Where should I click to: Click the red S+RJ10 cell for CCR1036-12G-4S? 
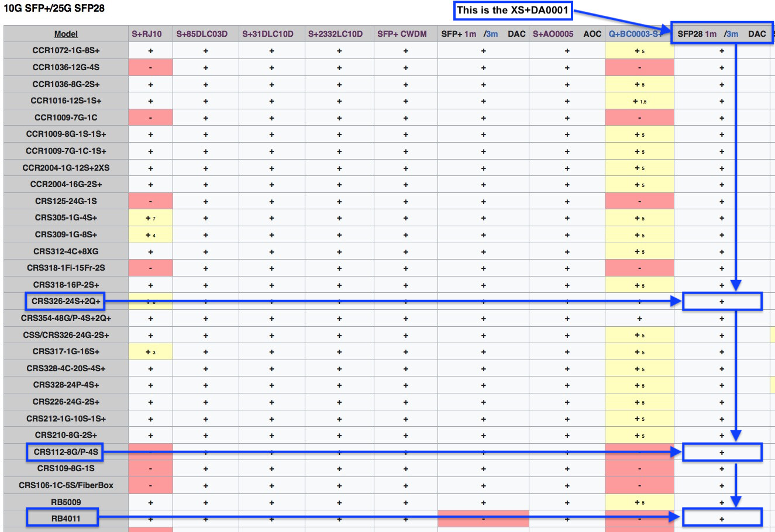[150, 67]
